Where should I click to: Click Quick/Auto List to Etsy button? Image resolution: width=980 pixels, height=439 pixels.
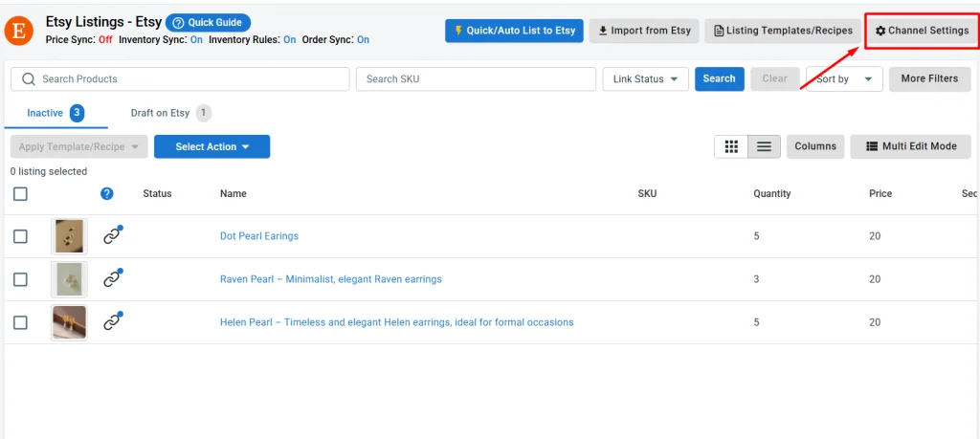[x=514, y=31]
